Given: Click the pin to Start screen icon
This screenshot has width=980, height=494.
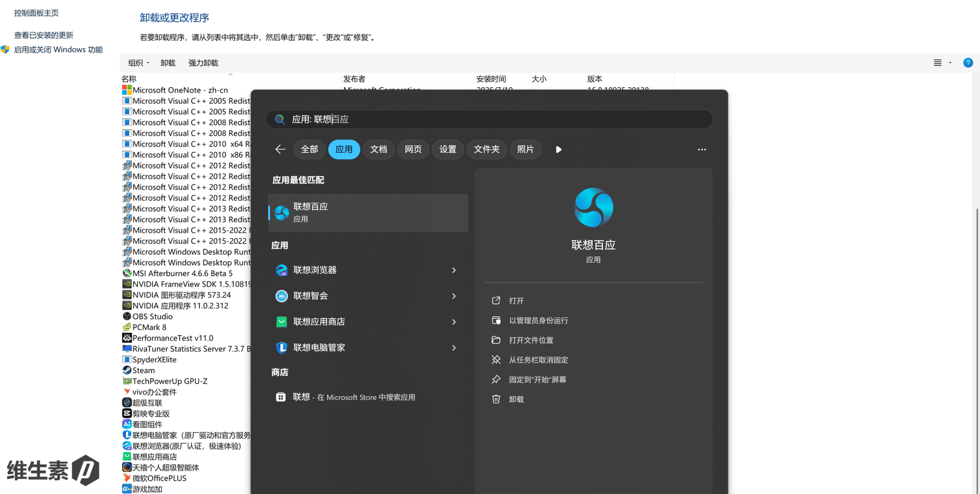Looking at the screenshot, I should [x=496, y=379].
